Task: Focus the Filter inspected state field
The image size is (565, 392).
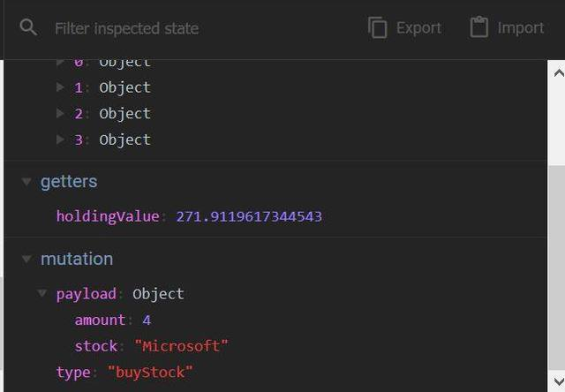Action: (x=177, y=28)
